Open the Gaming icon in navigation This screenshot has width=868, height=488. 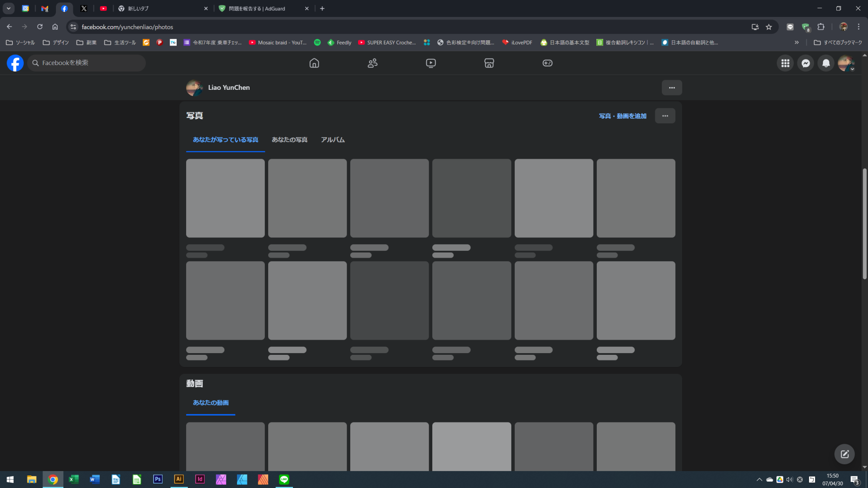tap(547, 63)
